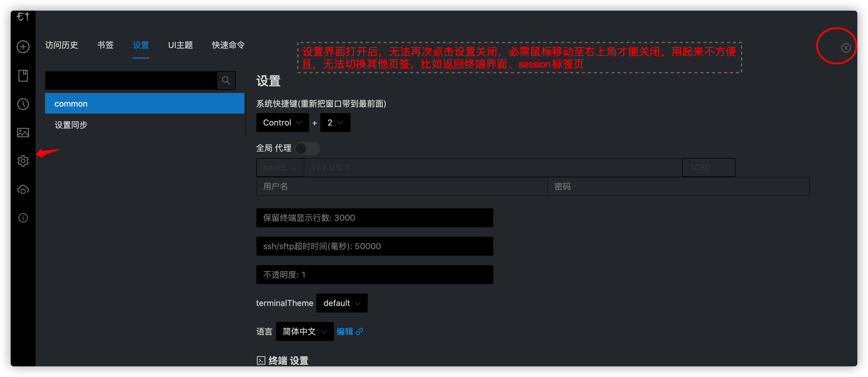Click the 不透明度 opacity input field
This screenshot has height=377, width=868.
pyautogui.click(x=374, y=275)
